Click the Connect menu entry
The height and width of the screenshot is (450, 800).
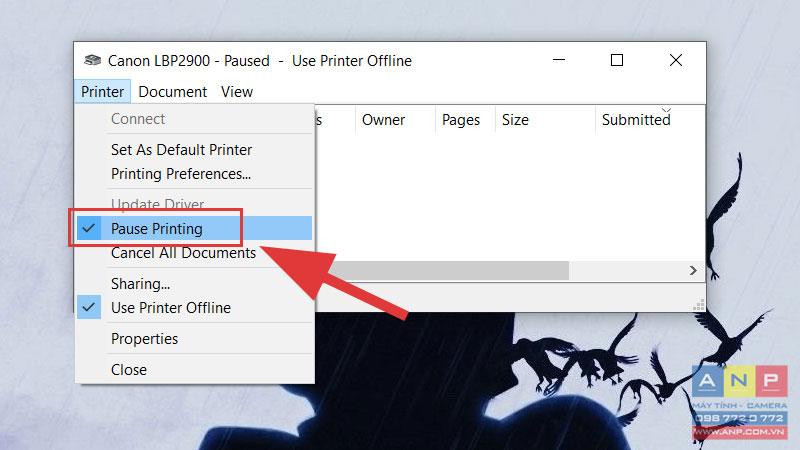[194, 119]
